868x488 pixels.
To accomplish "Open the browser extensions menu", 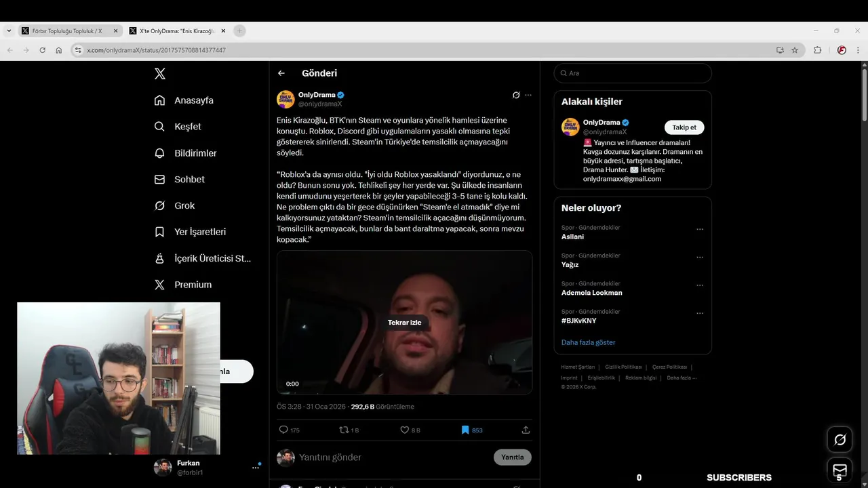I will point(818,50).
